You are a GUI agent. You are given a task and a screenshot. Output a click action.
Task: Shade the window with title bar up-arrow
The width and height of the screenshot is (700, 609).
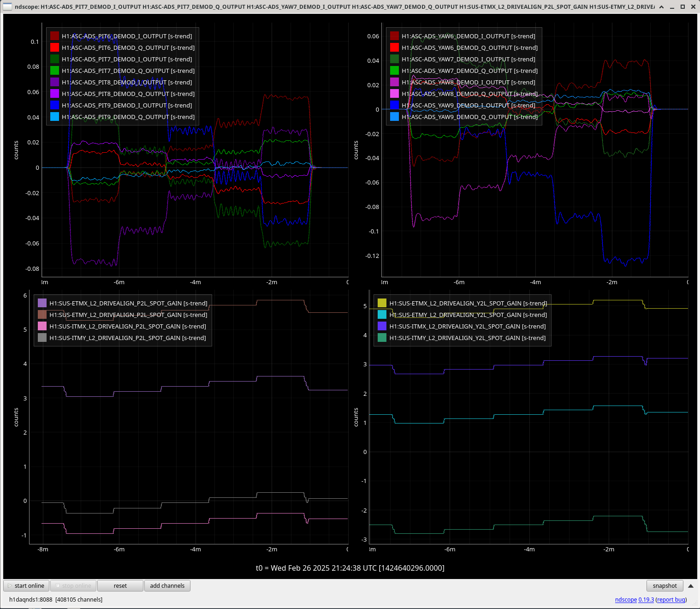click(662, 7)
